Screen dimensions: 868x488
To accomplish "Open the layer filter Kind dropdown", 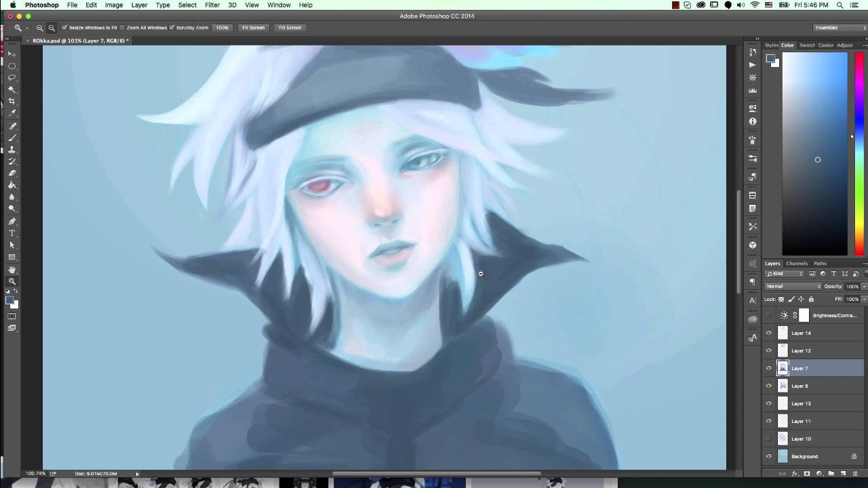I will 784,274.
